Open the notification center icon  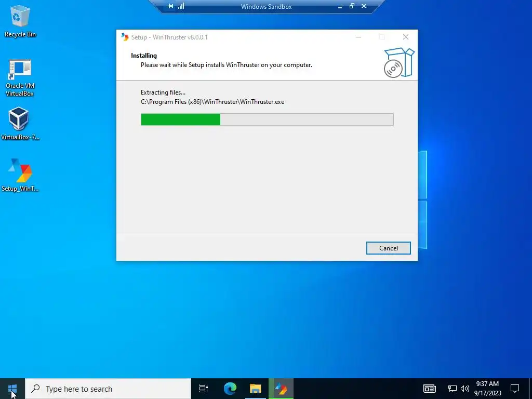point(515,389)
